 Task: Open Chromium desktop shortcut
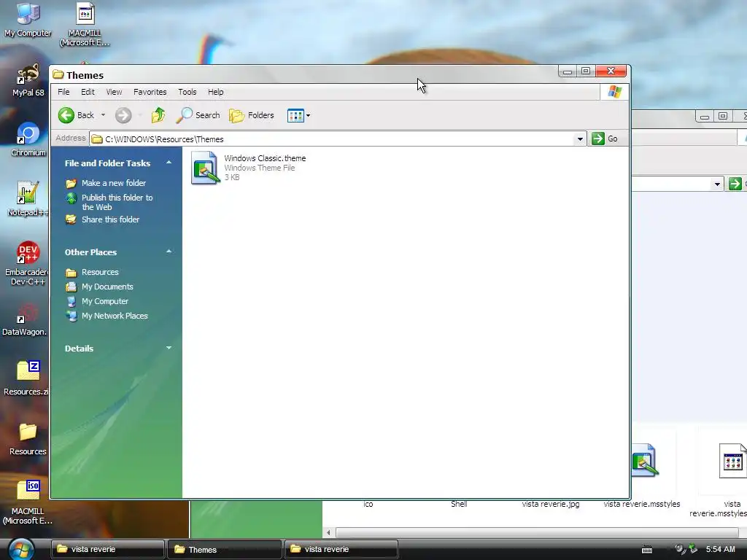click(28, 139)
